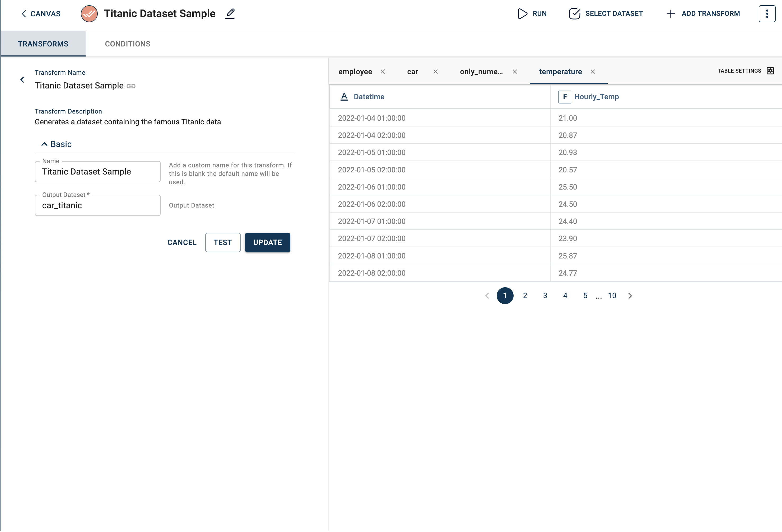Jump to page 10

click(x=612, y=296)
